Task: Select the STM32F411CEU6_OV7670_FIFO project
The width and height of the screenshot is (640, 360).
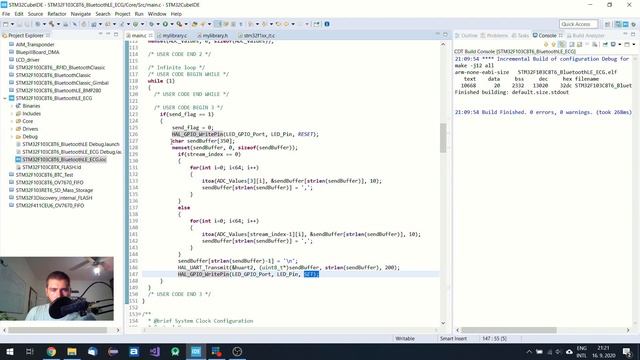Action: point(49,206)
